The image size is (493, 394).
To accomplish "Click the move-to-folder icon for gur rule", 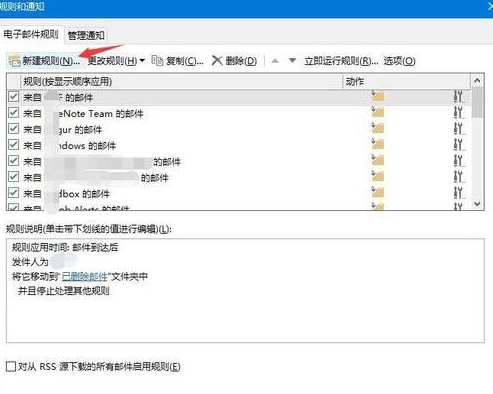I will [378, 129].
